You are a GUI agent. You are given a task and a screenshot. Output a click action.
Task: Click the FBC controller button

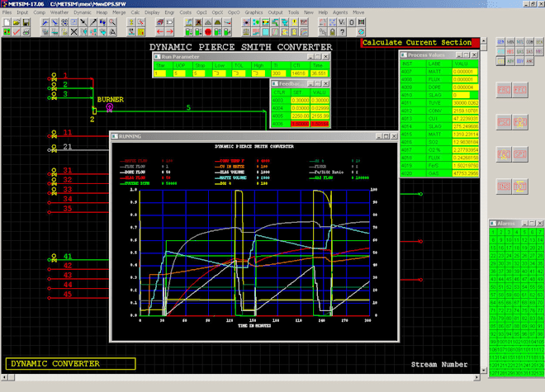click(x=504, y=90)
